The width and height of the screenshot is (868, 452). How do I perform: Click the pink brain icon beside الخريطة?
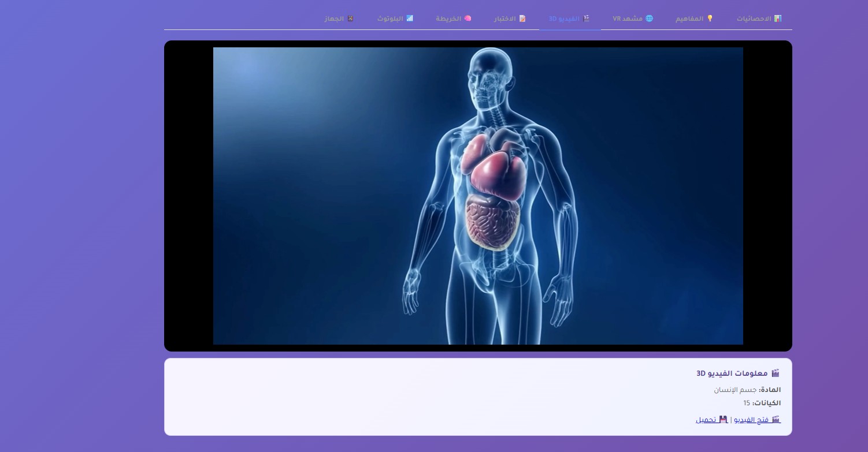468,18
